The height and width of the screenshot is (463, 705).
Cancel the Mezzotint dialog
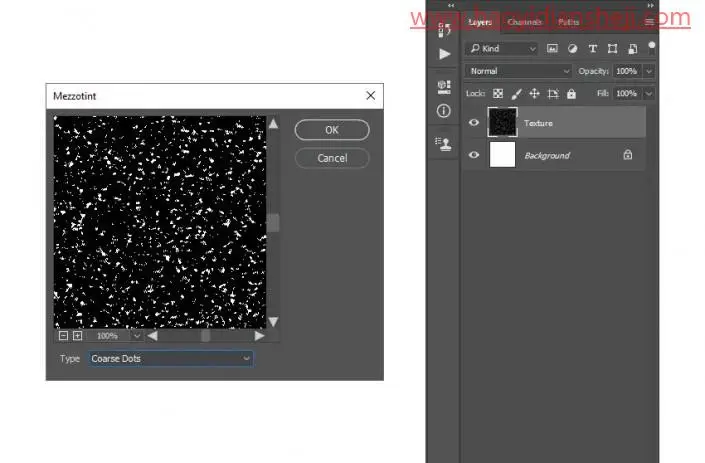coord(332,158)
